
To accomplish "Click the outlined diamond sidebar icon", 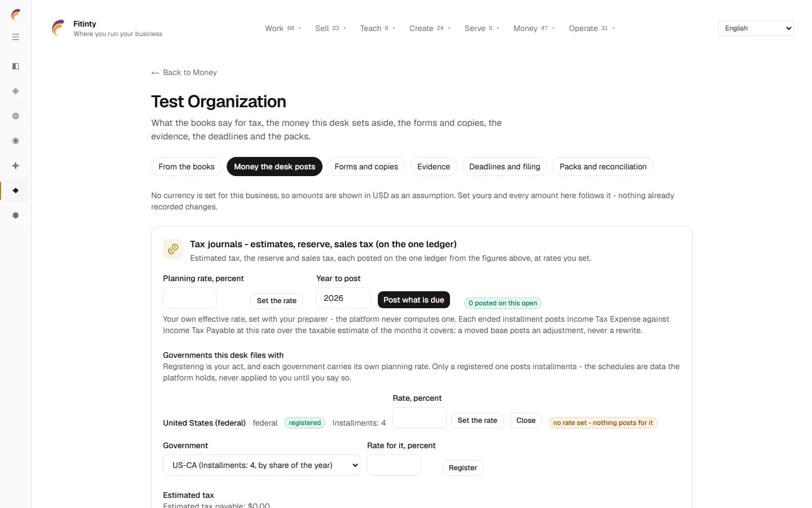I will (x=16, y=91).
